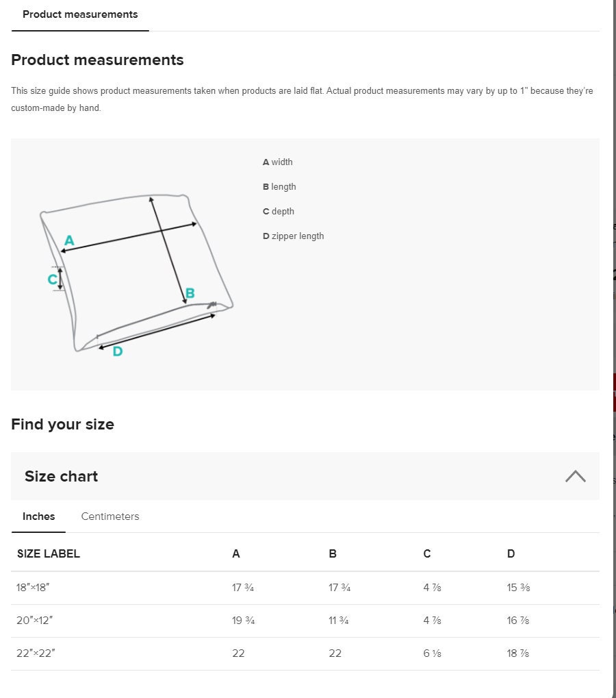The width and height of the screenshot is (616, 698).
Task: Collapse the Size chart chevron arrow
Action: click(575, 476)
